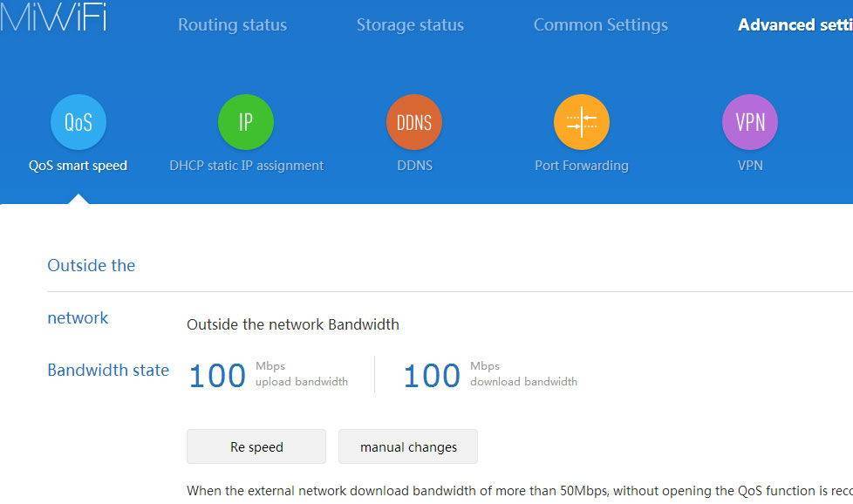The height and width of the screenshot is (504, 853).
Task: Open the orange-red DDNS circle icon
Action: (x=414, y=122)
